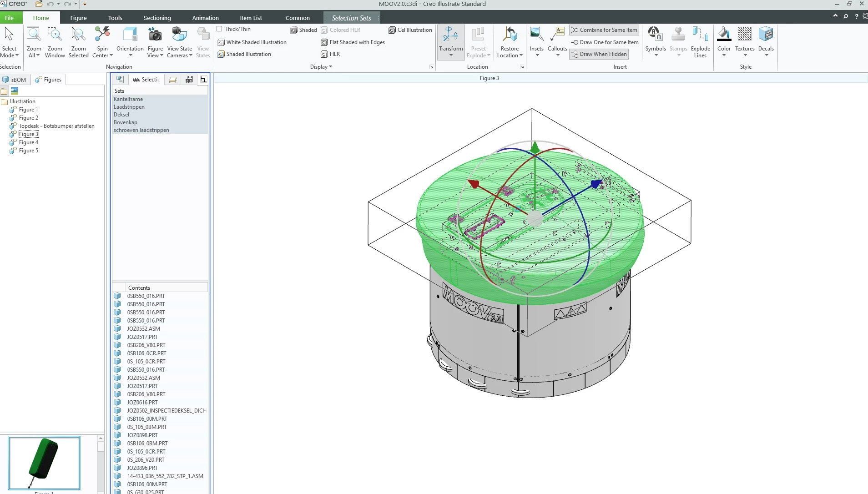Click the Restore Location icon
Viewport: 868px width, 494px height.
(510, 34)
